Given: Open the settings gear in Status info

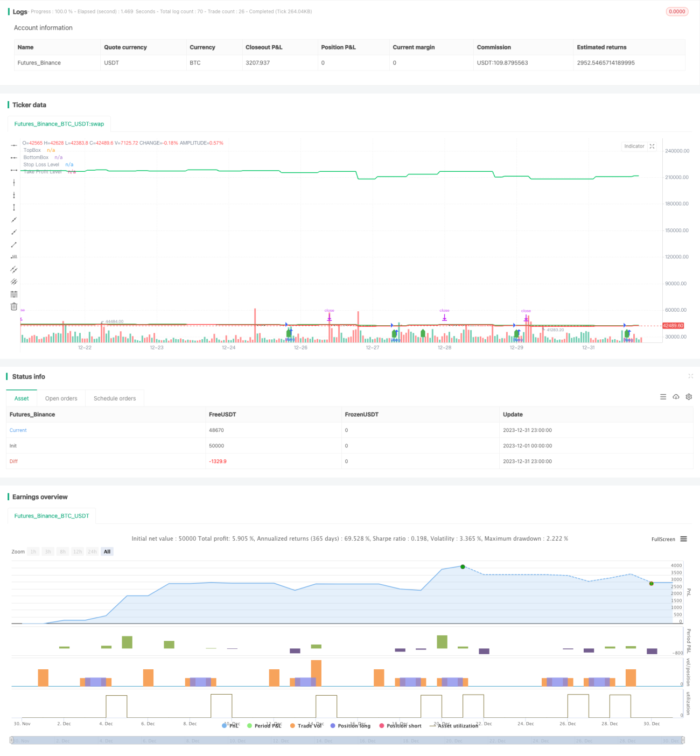Looking at the screenshot, I should click(689, 397).
